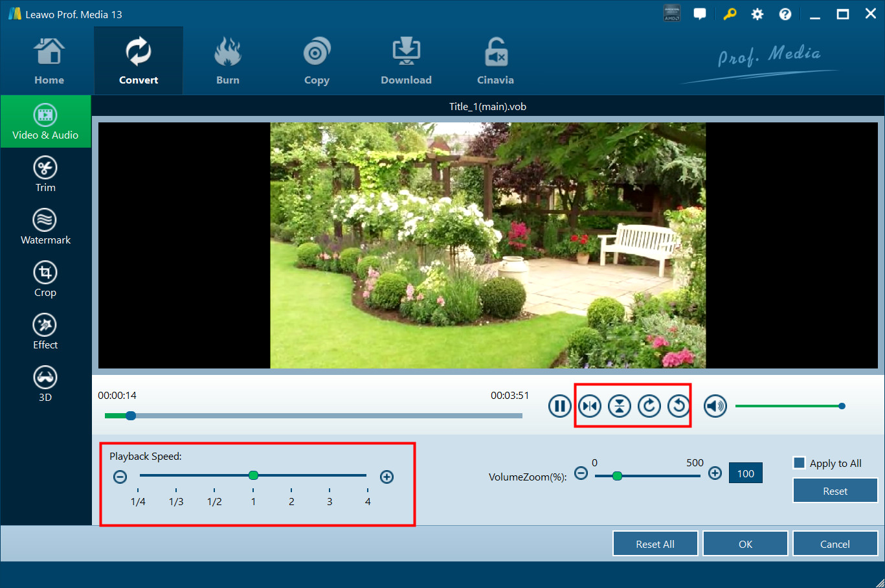Decrease VolumeZoom with minus button

581,473
